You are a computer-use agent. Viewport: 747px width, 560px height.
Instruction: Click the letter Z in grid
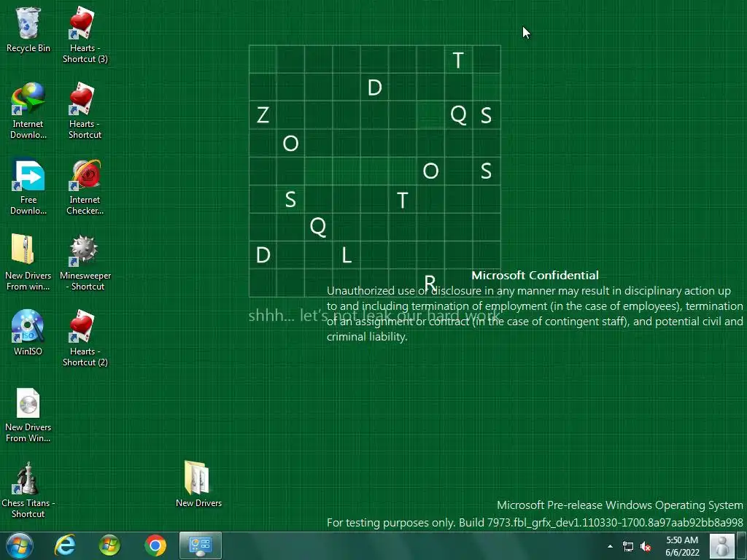pyautogui.click(x=263, y=115)
